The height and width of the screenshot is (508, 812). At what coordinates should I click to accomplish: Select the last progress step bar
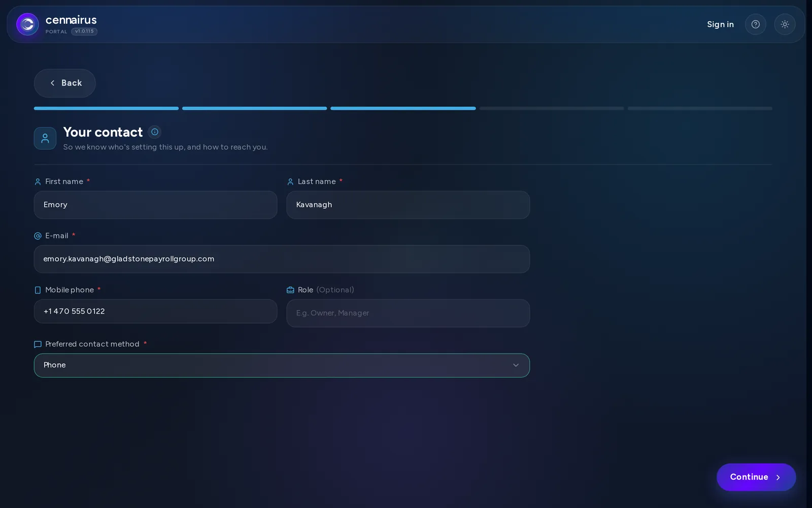(700, 108)
